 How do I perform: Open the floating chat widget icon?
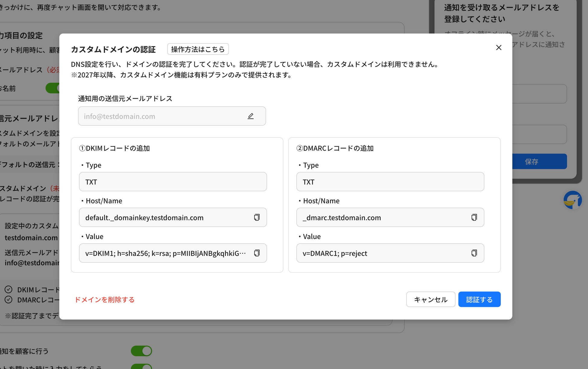[572, 200]
